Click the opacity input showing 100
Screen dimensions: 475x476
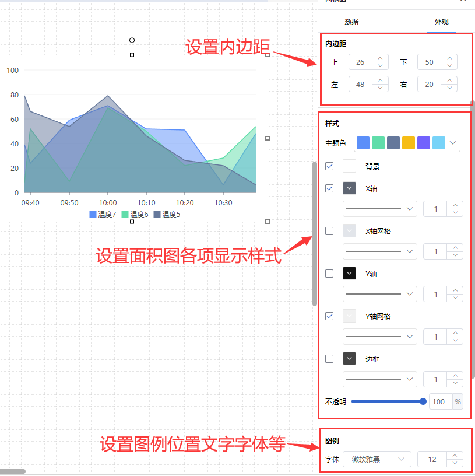(441, 401)
